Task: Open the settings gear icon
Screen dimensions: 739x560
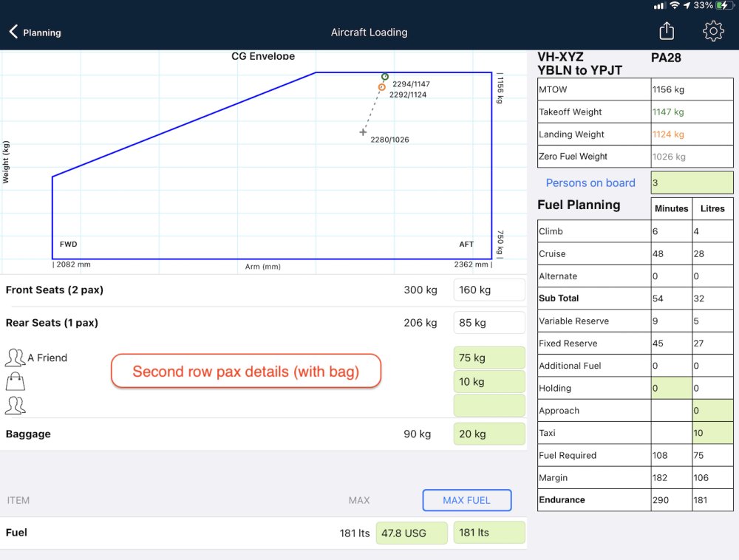Action: 713,31
